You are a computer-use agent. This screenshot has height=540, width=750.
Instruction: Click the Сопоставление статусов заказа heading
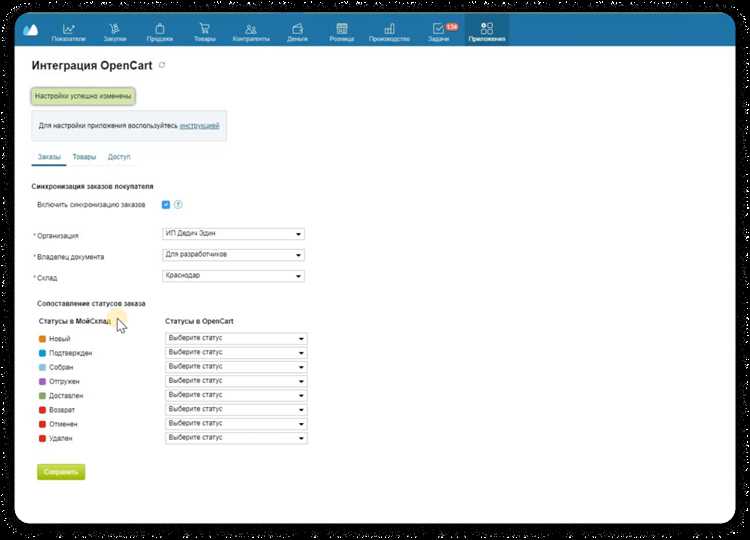91,304
